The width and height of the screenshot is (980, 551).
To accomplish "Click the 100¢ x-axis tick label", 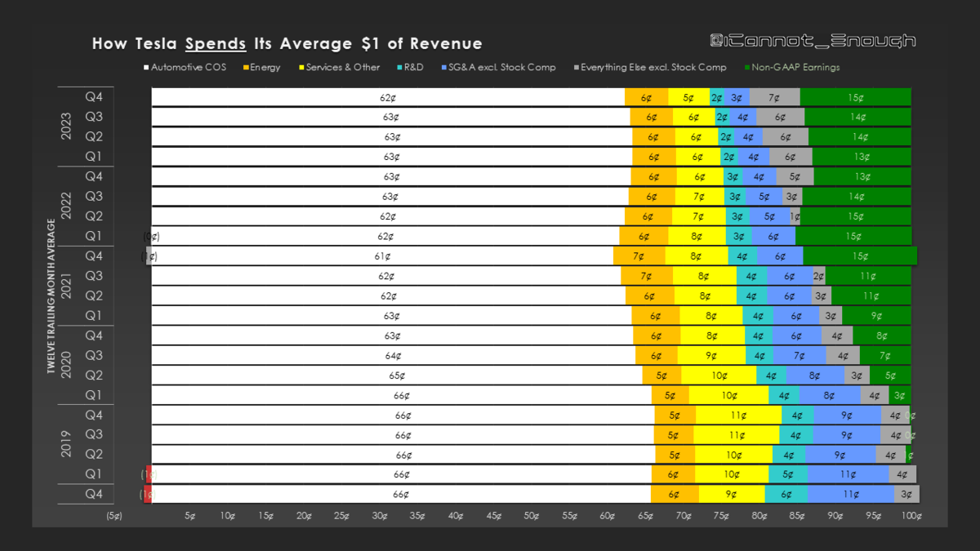I will tap(911, 516).
